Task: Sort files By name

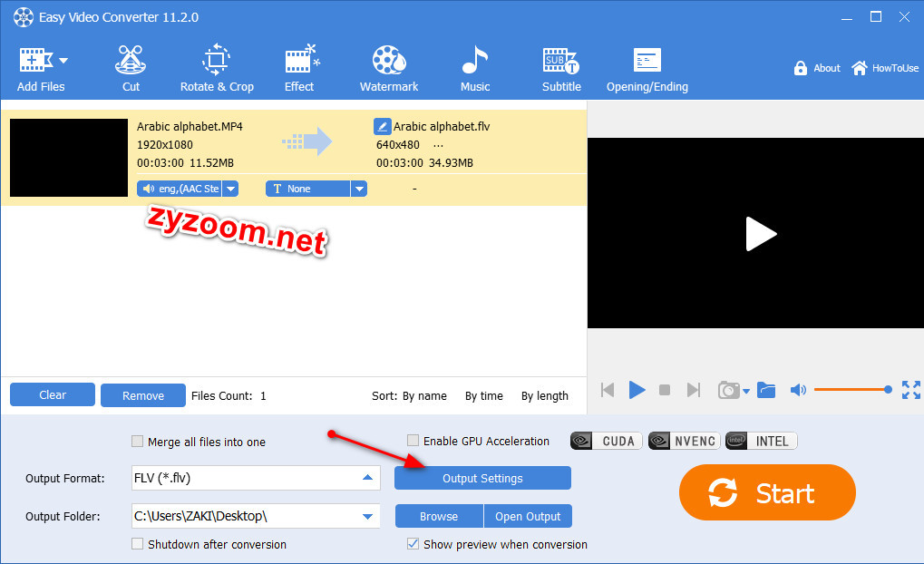Action: pos(424,396)
